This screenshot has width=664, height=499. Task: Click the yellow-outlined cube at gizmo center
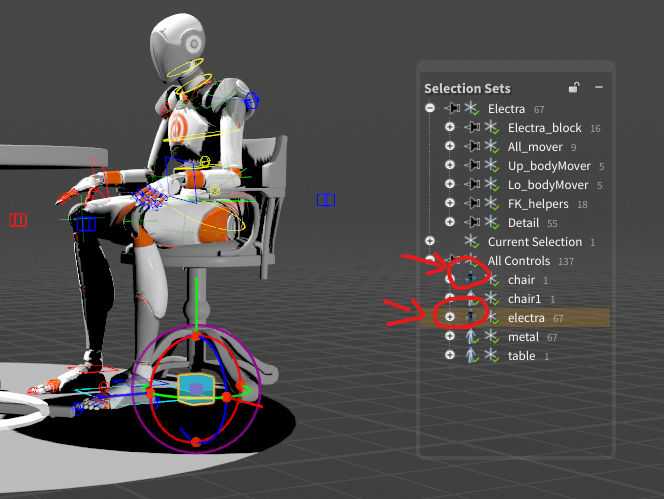(196, 388)
